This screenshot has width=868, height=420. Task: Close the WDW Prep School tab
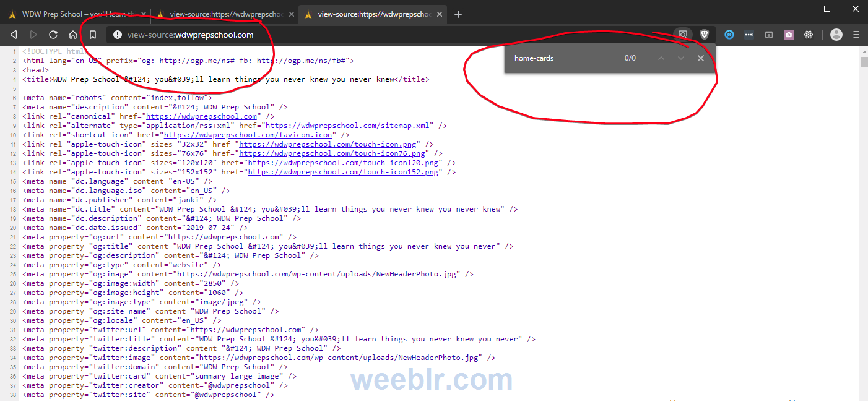pos(144,14)
